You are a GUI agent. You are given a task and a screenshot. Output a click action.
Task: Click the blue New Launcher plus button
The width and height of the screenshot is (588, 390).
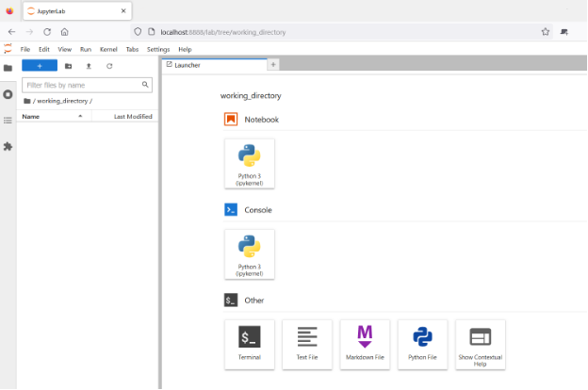click(40, 66)
